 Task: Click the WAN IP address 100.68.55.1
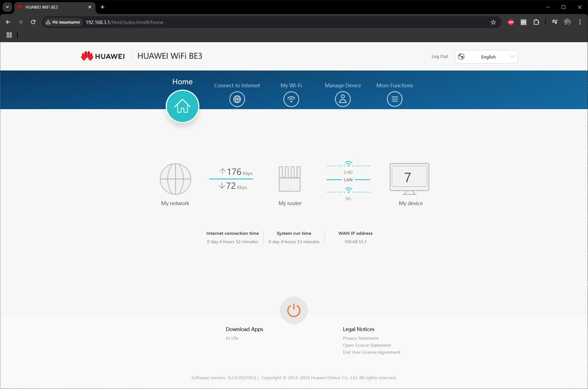point(355,242)
